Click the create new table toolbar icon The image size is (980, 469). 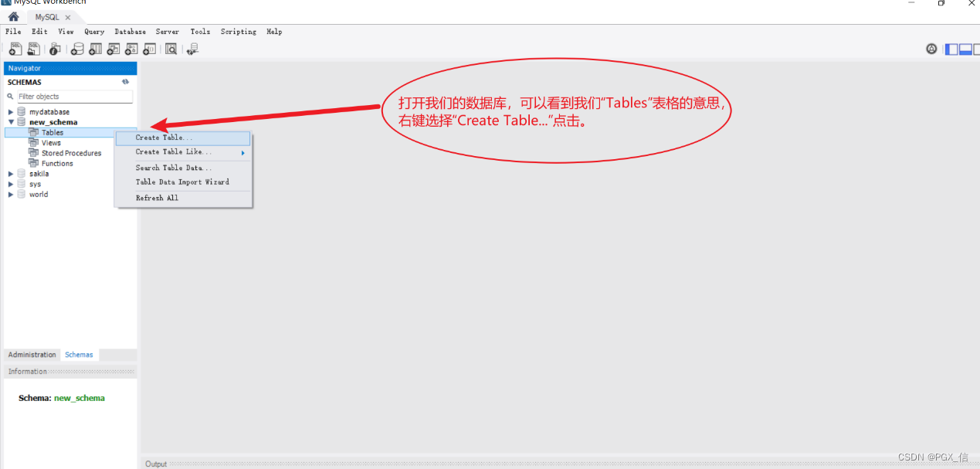(95, 49)
